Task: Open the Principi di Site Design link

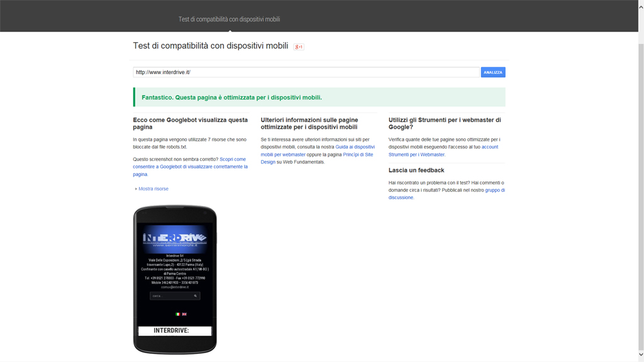Action: 317,158
